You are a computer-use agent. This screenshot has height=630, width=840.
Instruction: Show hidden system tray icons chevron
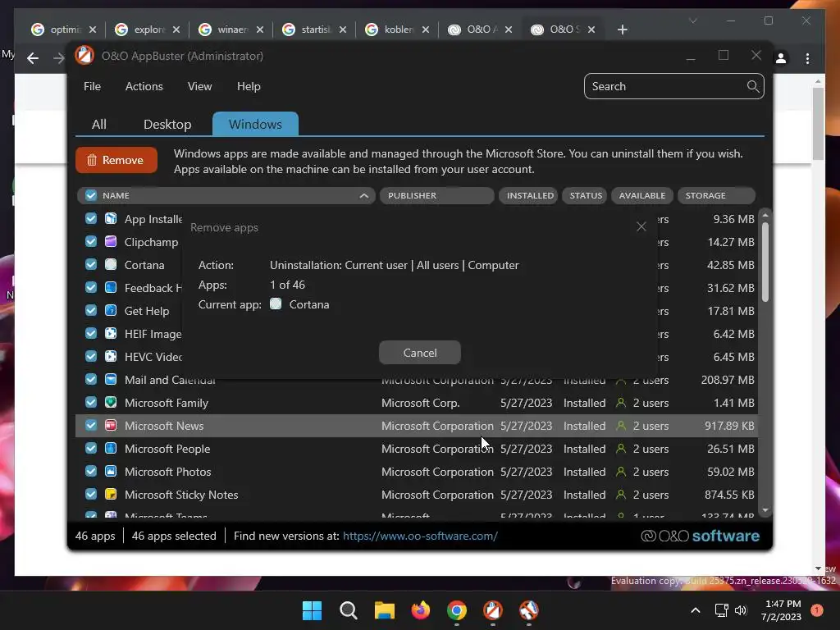point(695,610)
